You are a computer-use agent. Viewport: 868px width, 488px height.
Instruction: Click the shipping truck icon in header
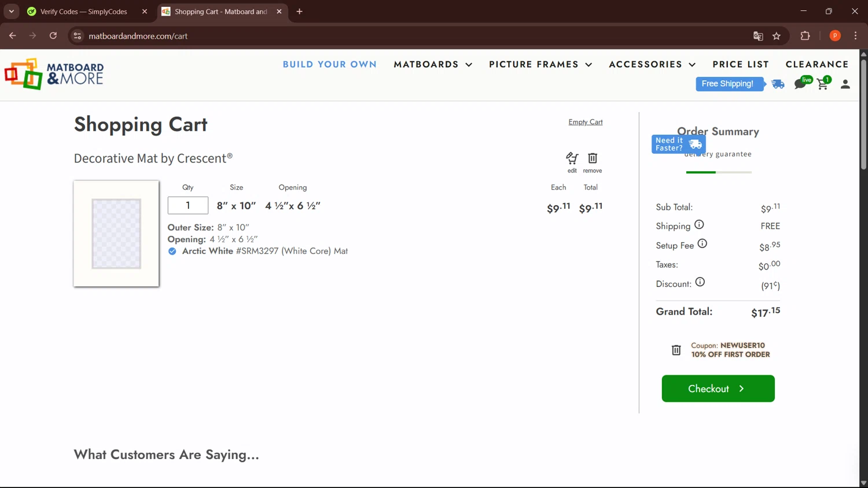[778, 84]
